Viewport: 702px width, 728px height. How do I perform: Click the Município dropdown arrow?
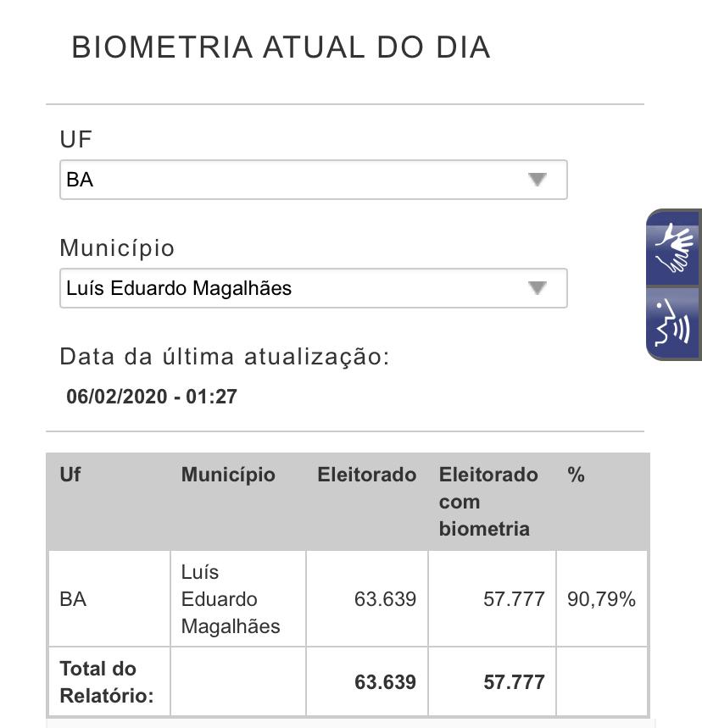[x=537, y=288]
